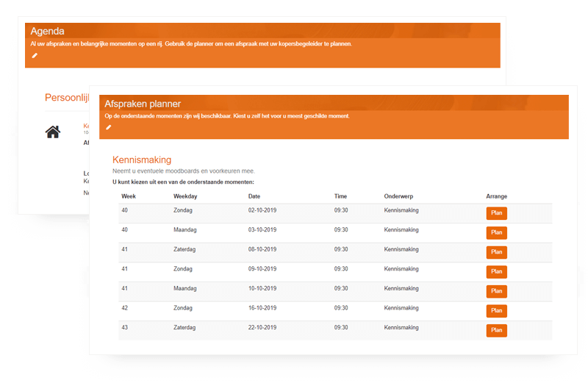588x383 pixels.
Task: Click the Date column header
Action: coord(254,196)
